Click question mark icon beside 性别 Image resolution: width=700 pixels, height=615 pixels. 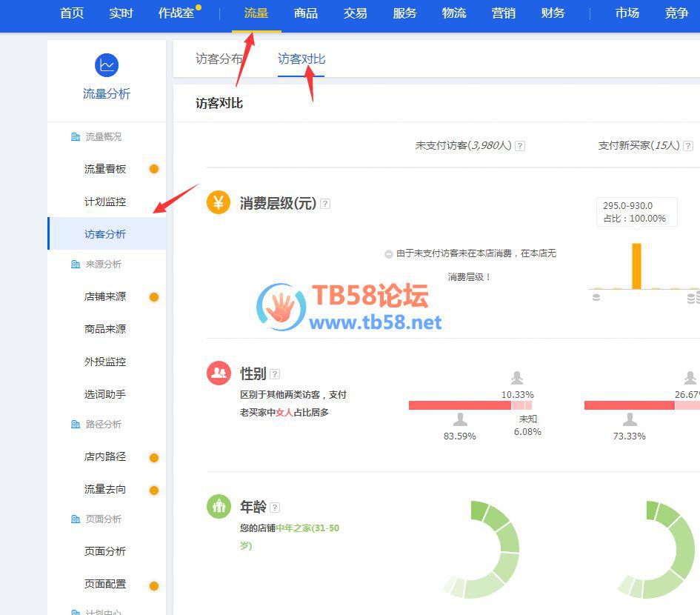point(275,374)
